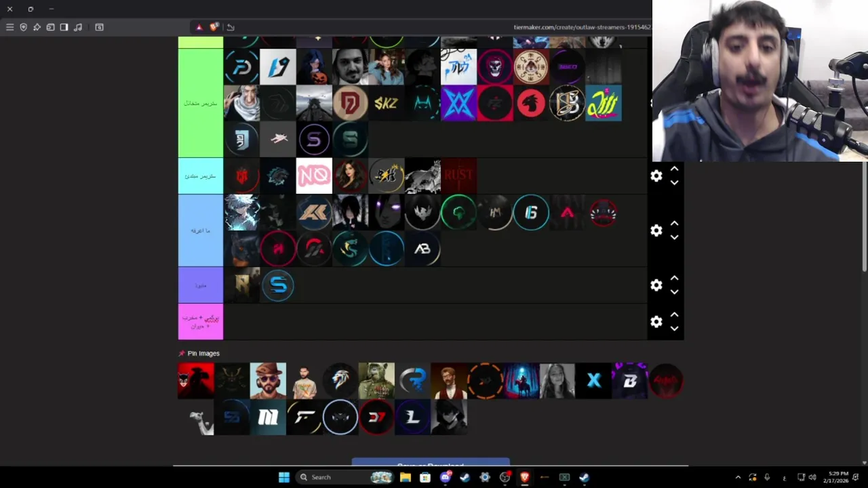This screenshot has height=488, width=868.
Task: Open settings gear for cyan tier row
Action: 656,176
